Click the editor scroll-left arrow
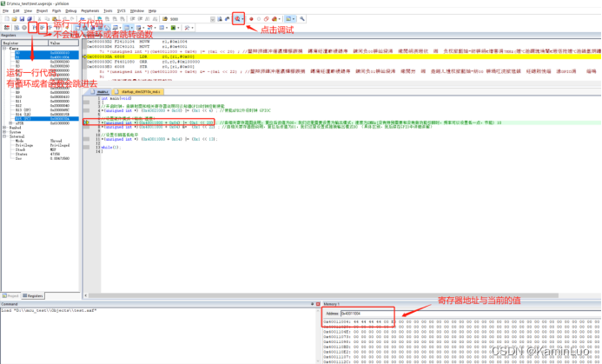602x364 pixels. 86,295
